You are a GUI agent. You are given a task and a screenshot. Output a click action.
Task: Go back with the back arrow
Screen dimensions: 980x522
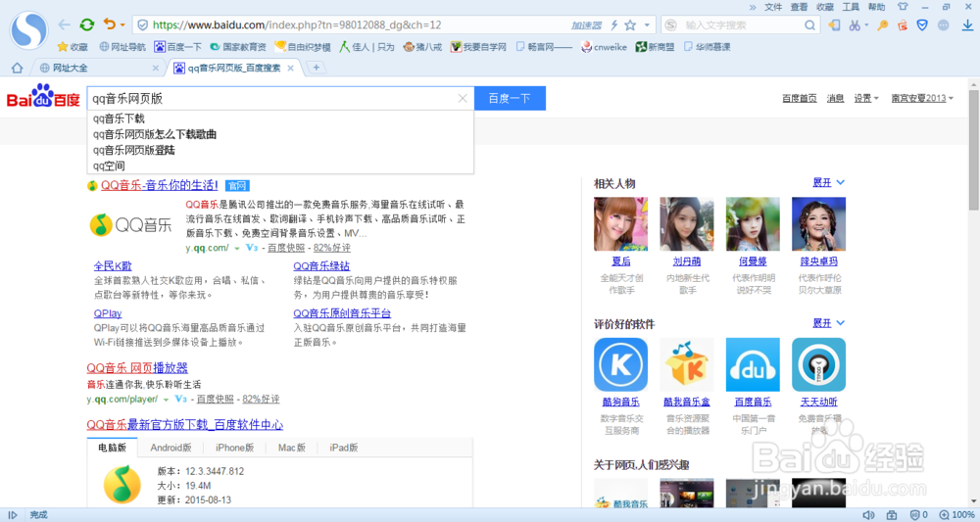64,25
